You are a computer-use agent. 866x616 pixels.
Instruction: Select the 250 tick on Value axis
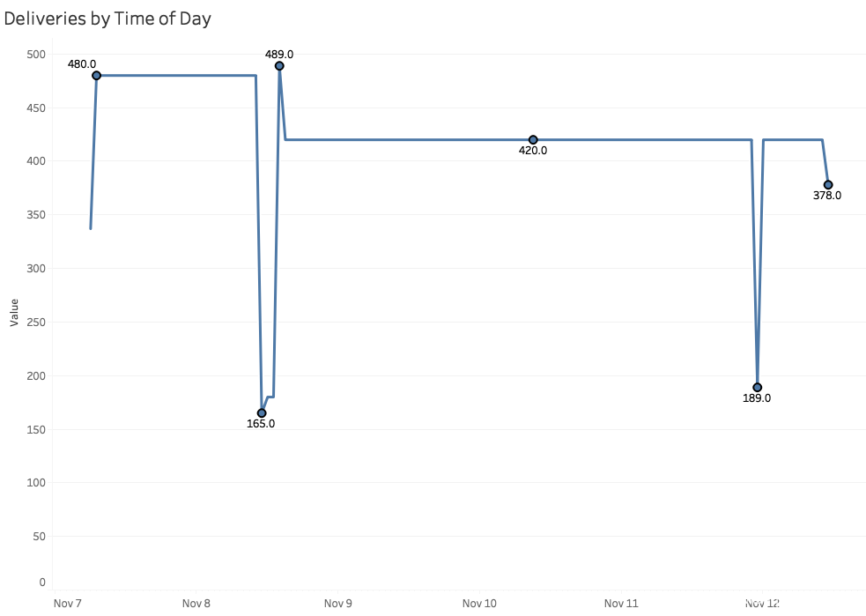(x=35, y=322)
